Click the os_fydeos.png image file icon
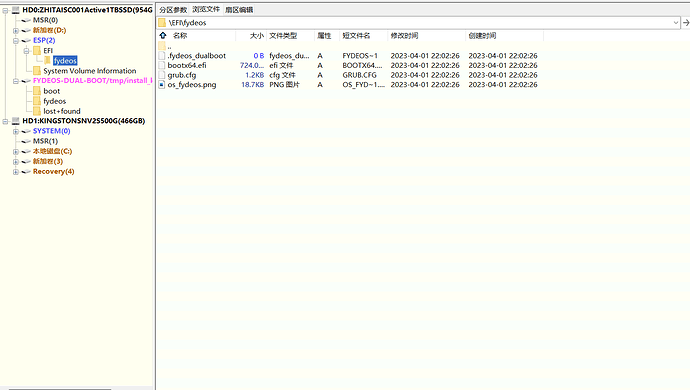 click(x=161, y=85)
